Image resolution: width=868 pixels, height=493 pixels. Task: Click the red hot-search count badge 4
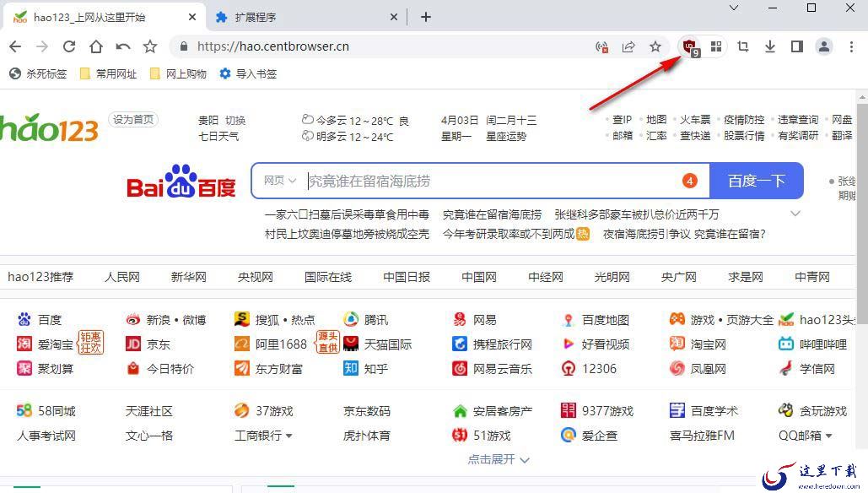point(690,181)
